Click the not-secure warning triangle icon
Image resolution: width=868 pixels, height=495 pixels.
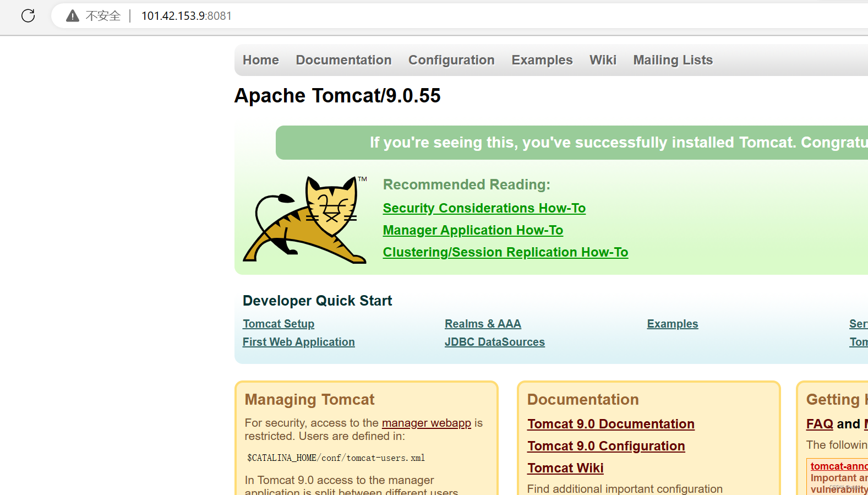73,16
